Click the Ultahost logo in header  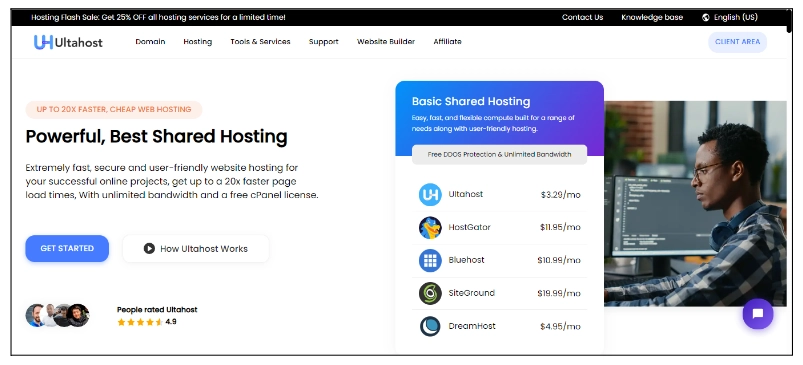(68, 42)
